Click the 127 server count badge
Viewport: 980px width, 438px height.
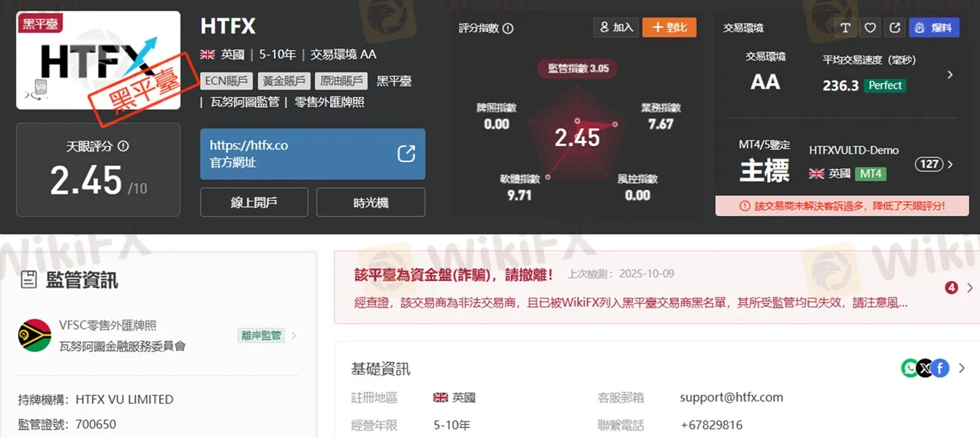929,164
